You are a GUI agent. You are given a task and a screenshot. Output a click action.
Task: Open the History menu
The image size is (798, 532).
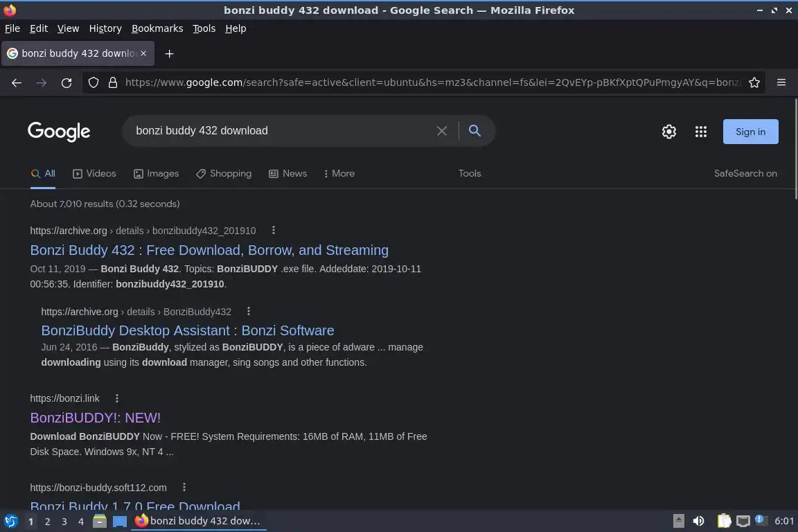coord(105,28)
